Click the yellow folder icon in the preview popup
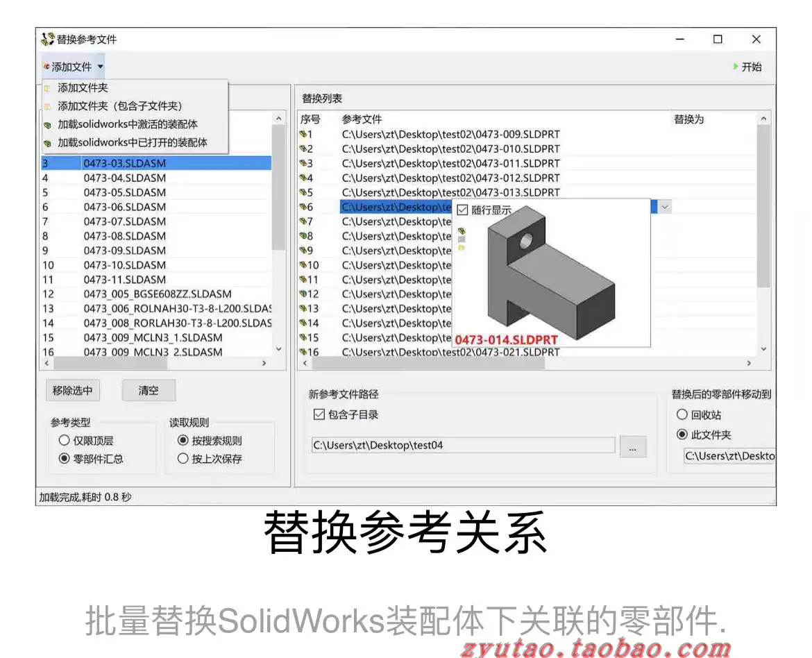This screenshot has height=658, width=812. point(462,248)
